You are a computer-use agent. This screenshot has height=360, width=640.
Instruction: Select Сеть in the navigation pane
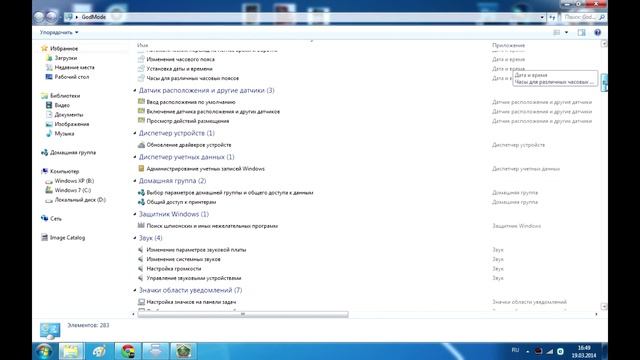point(56,219)
